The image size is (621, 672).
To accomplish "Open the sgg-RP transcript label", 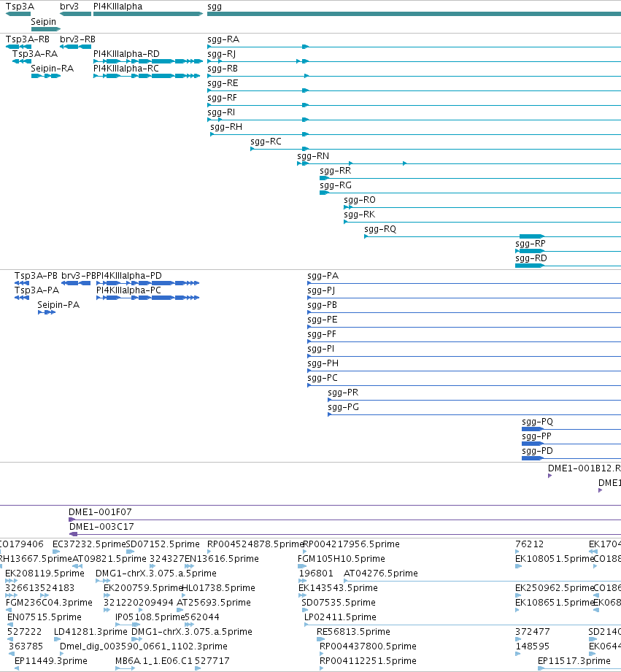I will click(531, 244).
